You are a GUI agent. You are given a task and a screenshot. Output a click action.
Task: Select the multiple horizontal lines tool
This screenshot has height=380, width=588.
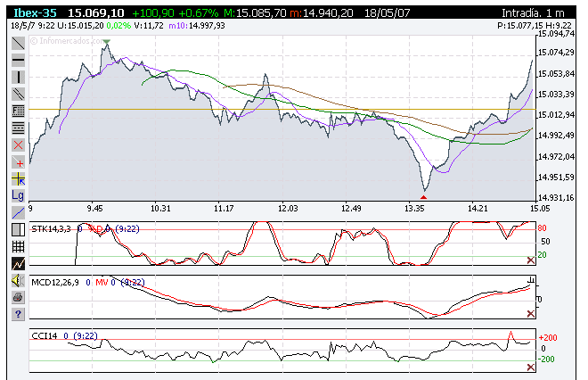point(18,128)
